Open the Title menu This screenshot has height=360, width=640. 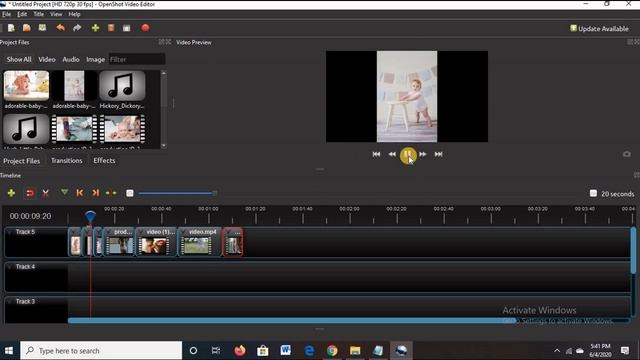click(x=38, y=14)
